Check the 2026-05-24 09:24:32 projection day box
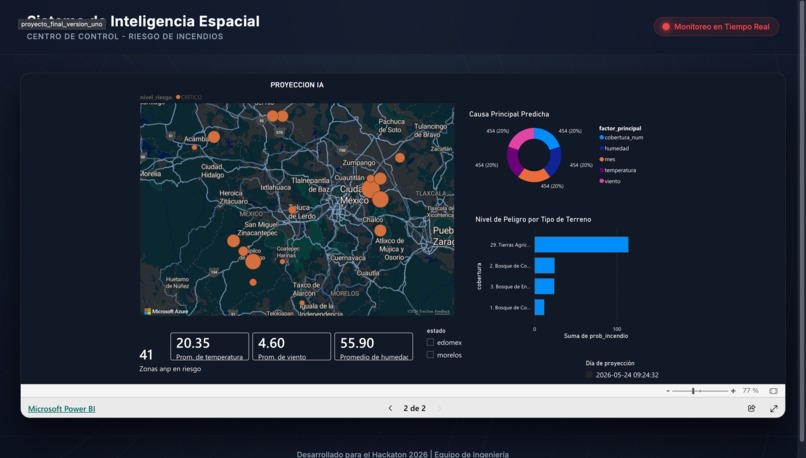Image resolution: width=806 pixels, height=458 pixels. (589, 375)
